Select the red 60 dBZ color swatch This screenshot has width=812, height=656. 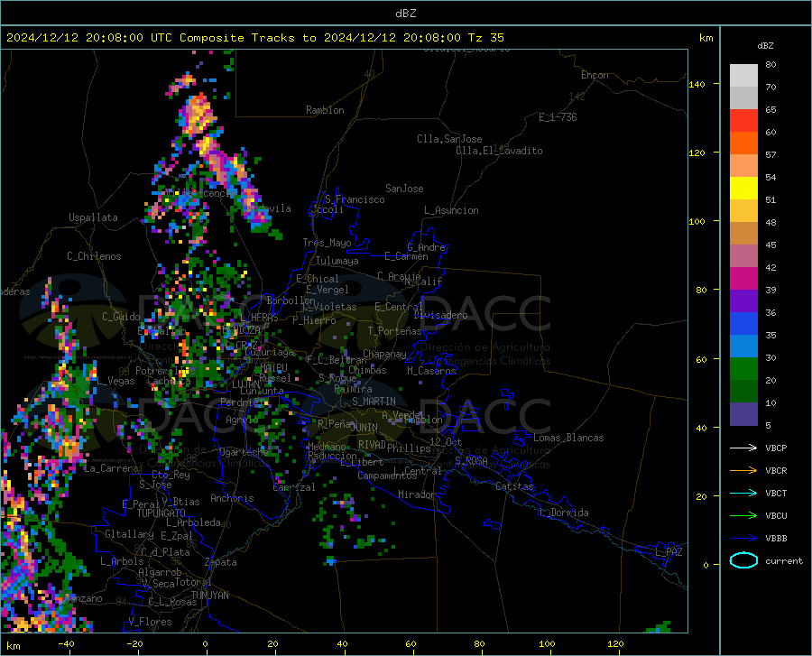(x=743, y=121)
